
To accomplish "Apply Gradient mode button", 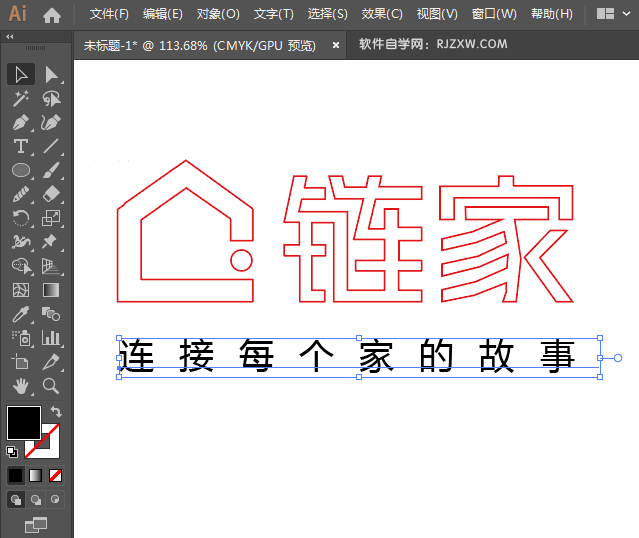I will pos(35,475).
